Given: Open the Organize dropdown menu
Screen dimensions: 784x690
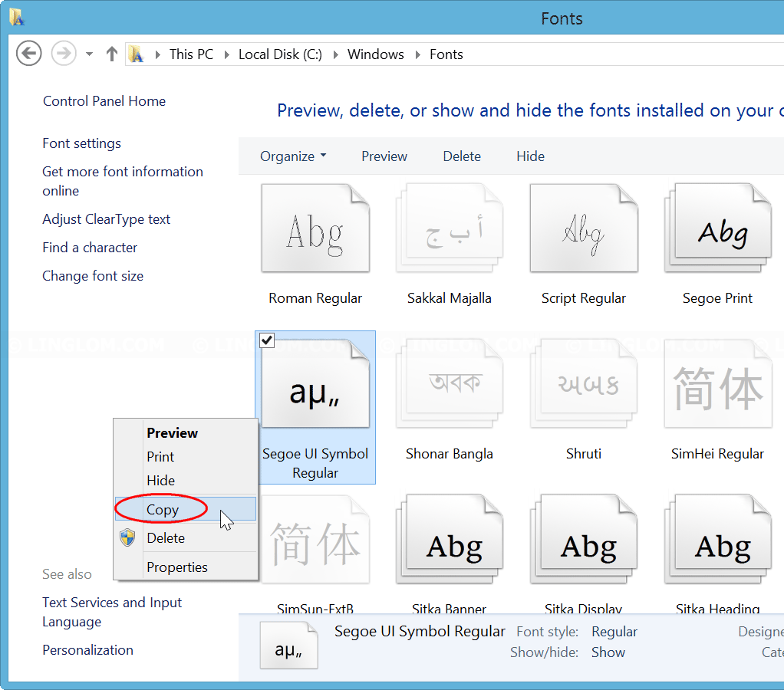Looking at the screenshot, I should [293, 156].
